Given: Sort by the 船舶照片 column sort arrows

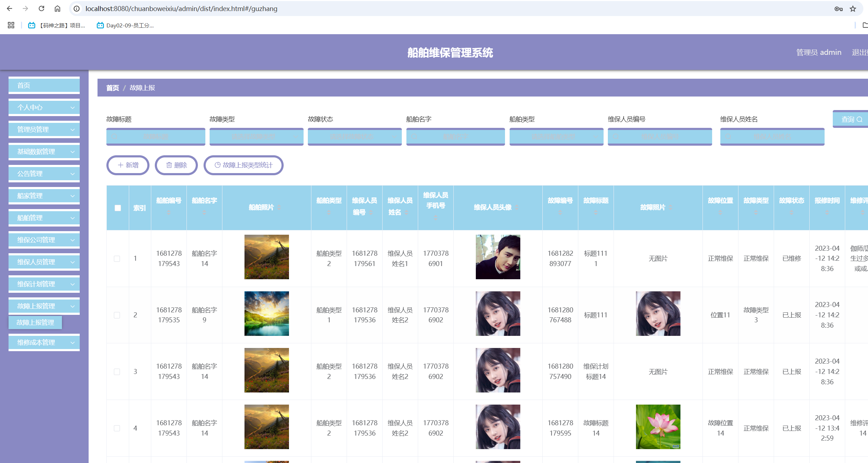Looking at the screenshot, I should click(279, 207).
